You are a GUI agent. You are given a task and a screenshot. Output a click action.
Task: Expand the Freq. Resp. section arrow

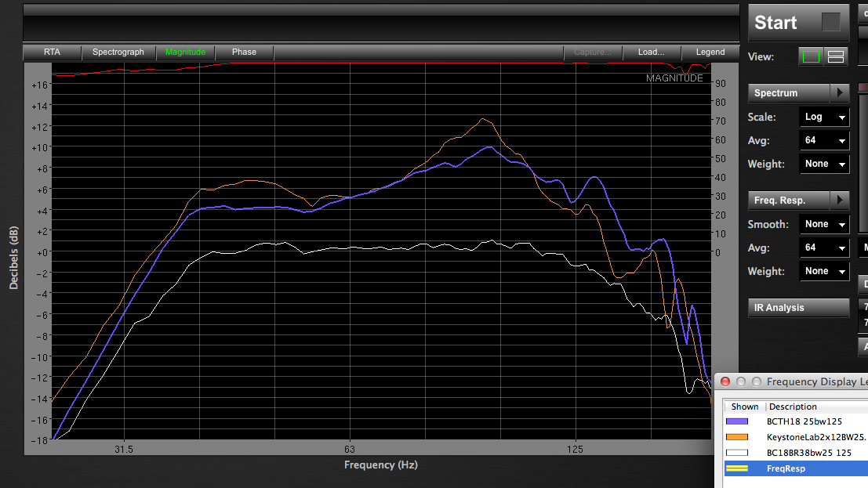tap(840, 201)
